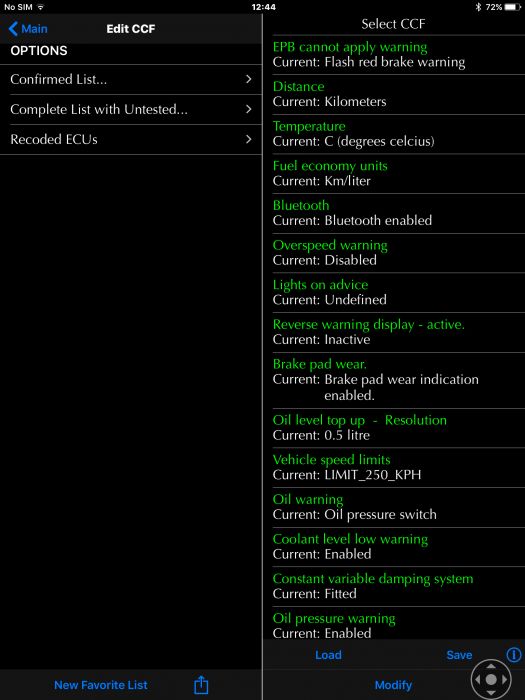Expand Complete List with Untested chevron

(x=249, y=109)
